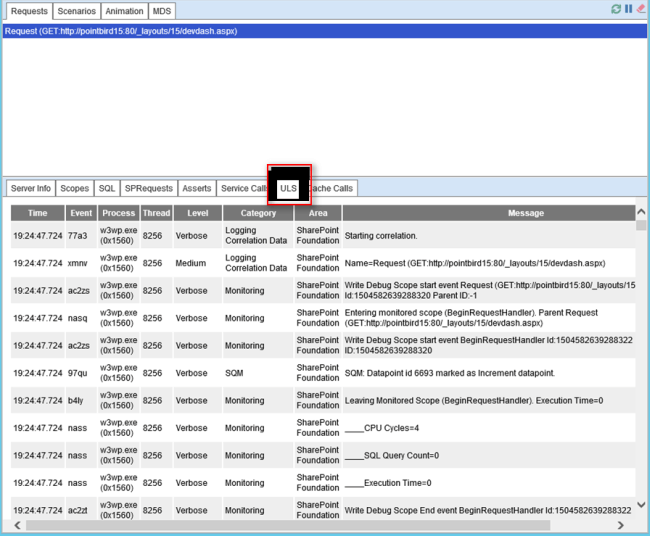Click event ID ac2zt
Image resolution: width=650 pixels, height=536 pixels.
pyautogui.click(x=78, y=510)
